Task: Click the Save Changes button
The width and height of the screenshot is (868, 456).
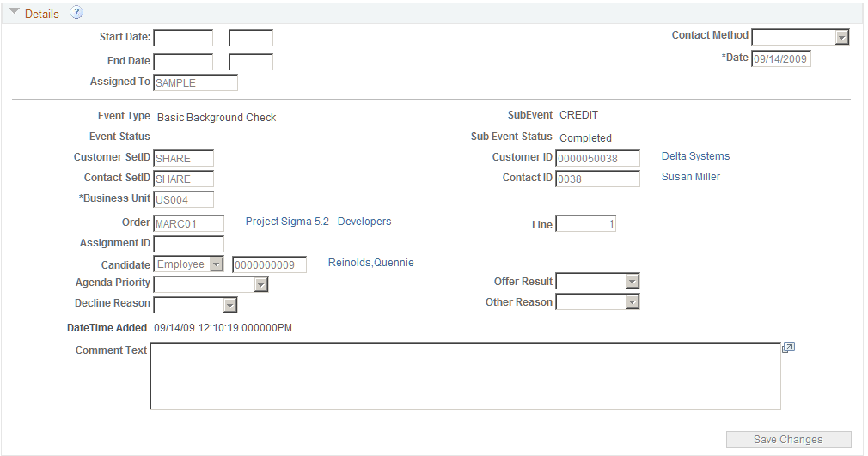Action: click(788, 440)
